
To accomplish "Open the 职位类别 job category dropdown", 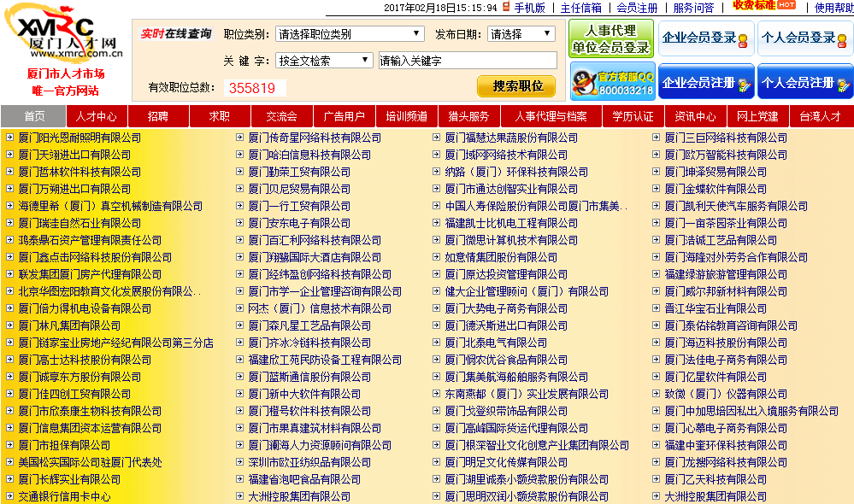I will pyautogui.click(x=350, y=34).
